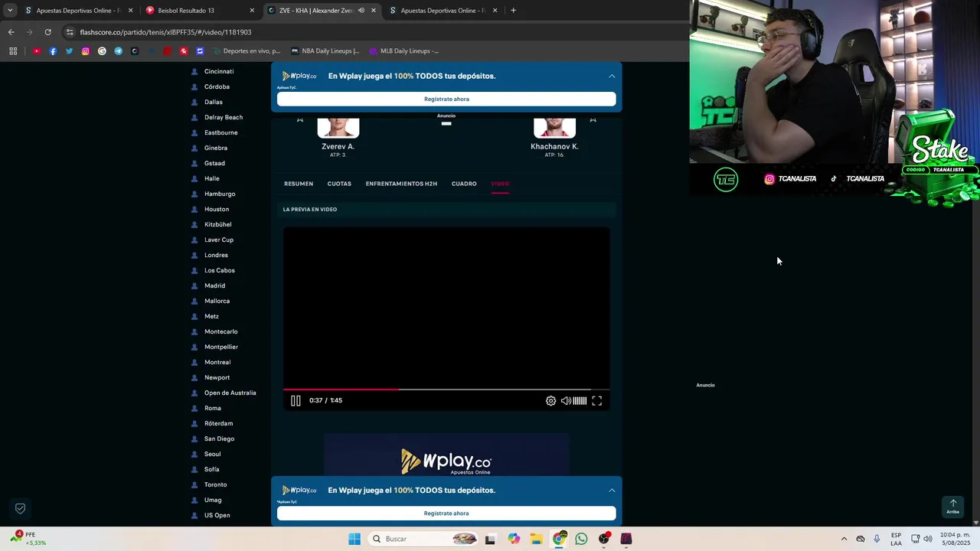Reload the current page
The image size is (980, 551).
47,32
